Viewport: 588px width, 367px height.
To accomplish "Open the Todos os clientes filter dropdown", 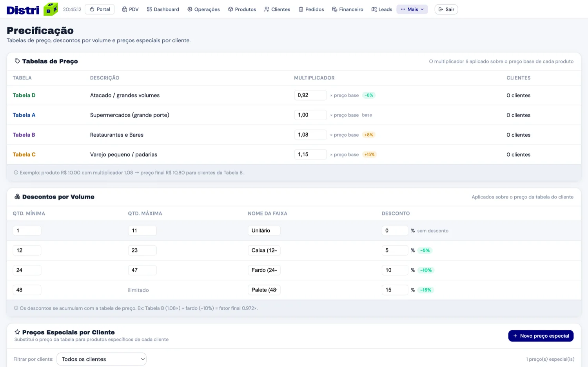I will tap(102, 359).
